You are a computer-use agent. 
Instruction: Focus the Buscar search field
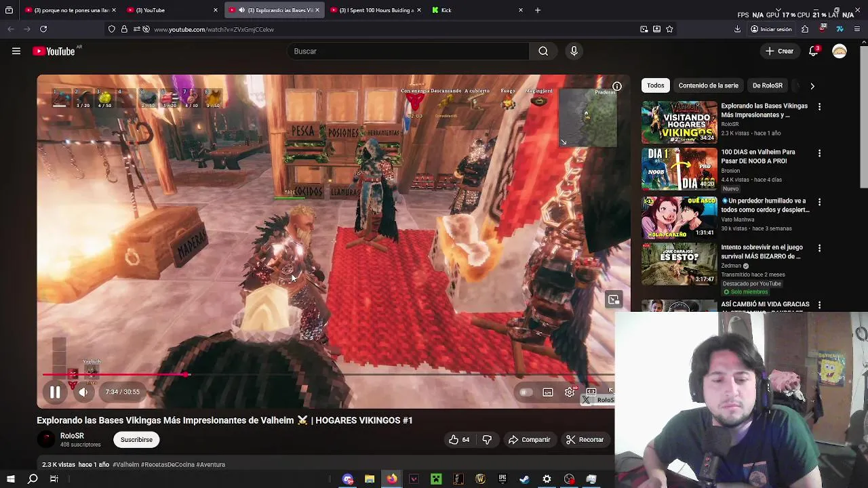click(408, 51)
